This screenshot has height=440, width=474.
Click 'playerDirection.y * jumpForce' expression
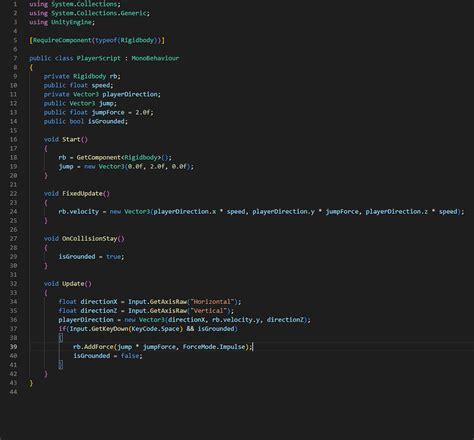[305, 212]
